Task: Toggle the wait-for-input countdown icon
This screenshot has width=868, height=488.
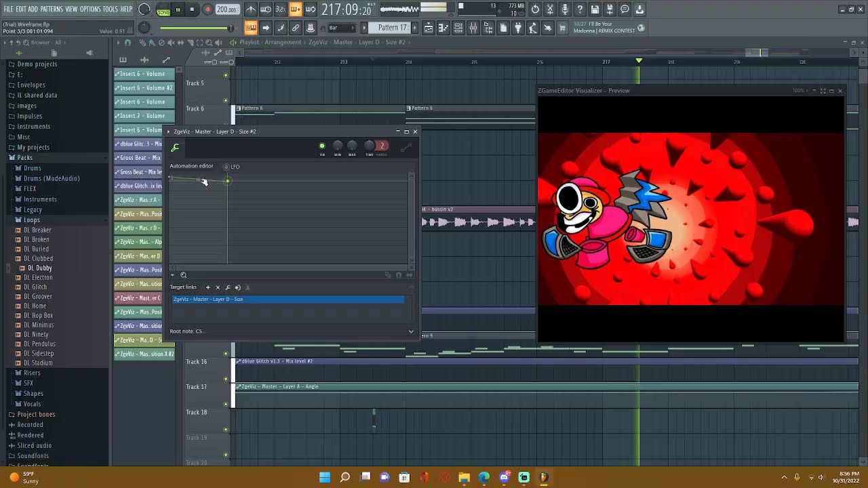Action: pyautogui.click(x=266, y=9)
